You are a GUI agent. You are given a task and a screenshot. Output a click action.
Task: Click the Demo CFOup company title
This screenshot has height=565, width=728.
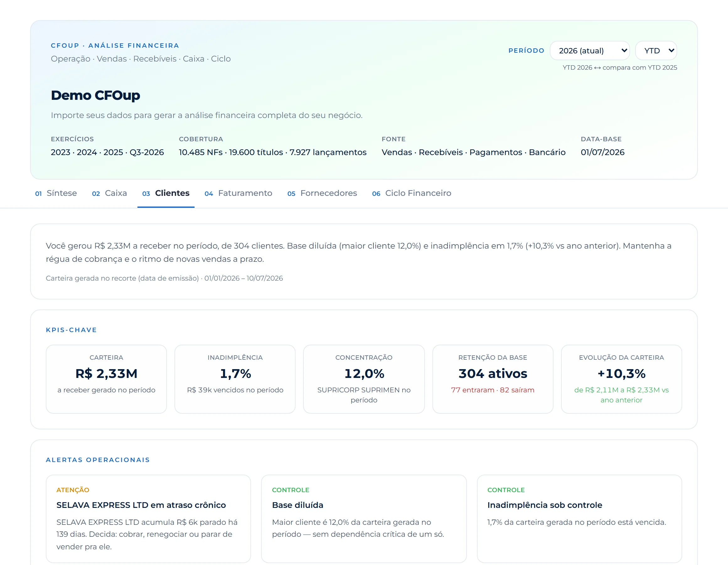click(x=95, y=95)
